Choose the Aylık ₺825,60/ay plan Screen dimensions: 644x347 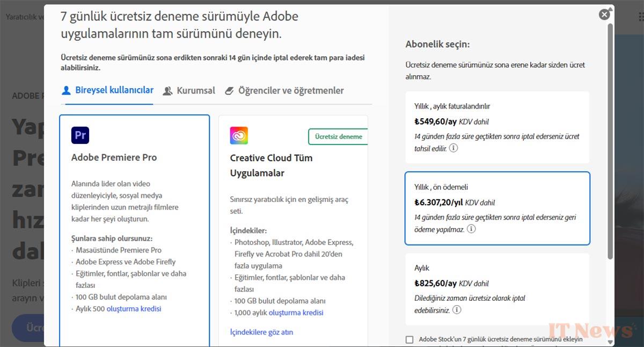point(497,289)
